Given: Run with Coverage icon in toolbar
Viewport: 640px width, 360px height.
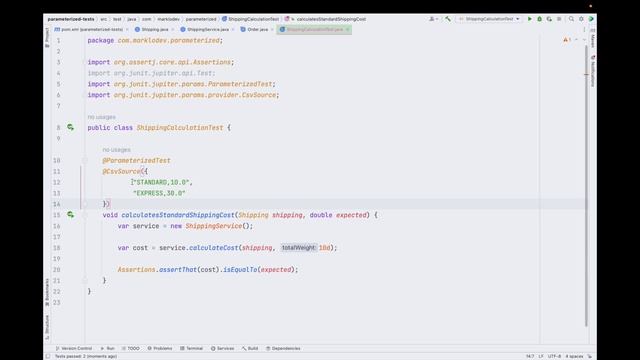Looking at the screenshot, I should tap(549, 19).
